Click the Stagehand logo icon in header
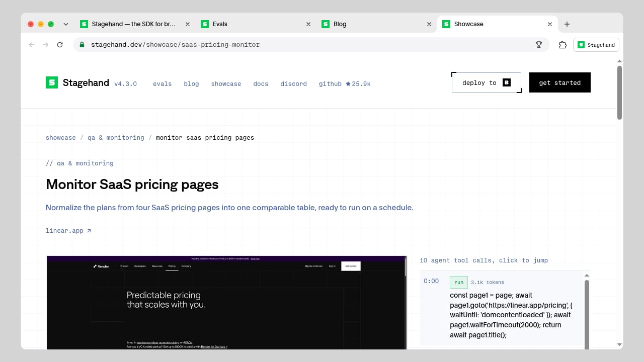This screenshot has width=644, height=362. pyautogui.click(x=52, y=82)
